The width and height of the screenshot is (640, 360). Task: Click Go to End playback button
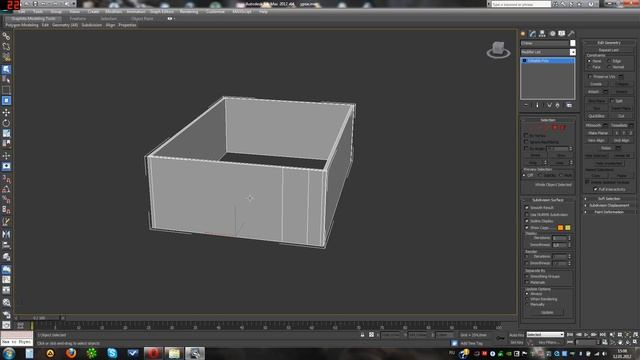603,335
